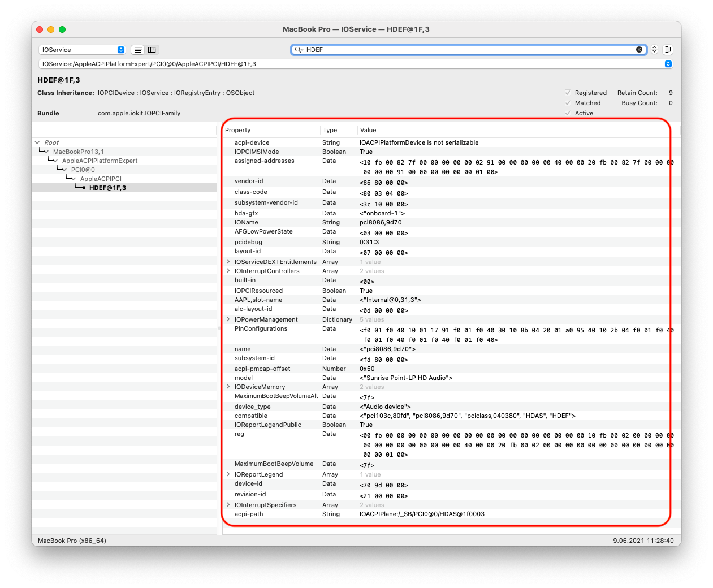Switch to the column view icon
Viewport: 713px width, 588px height.
pos(152,50)
